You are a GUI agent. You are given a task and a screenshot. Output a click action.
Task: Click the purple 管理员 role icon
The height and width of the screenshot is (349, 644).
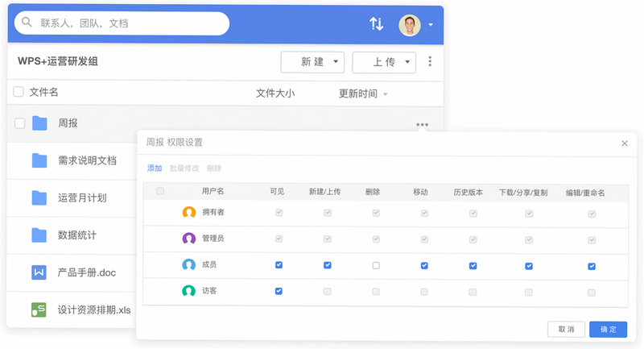(189, 239)
